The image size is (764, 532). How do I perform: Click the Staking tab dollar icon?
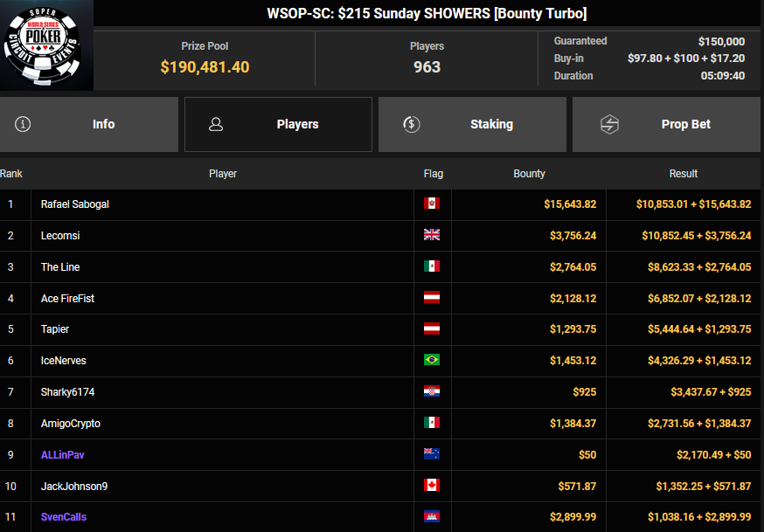pos(412,124)
